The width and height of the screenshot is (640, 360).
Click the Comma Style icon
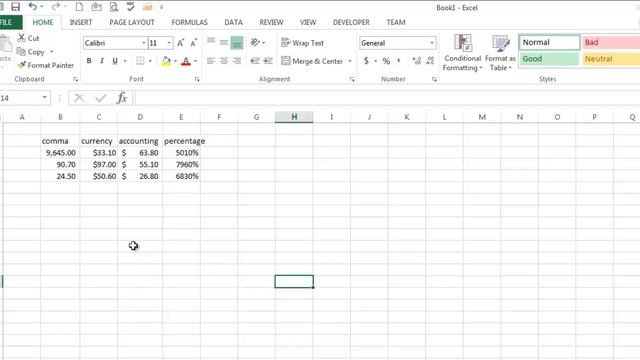[x=399, y=61]
